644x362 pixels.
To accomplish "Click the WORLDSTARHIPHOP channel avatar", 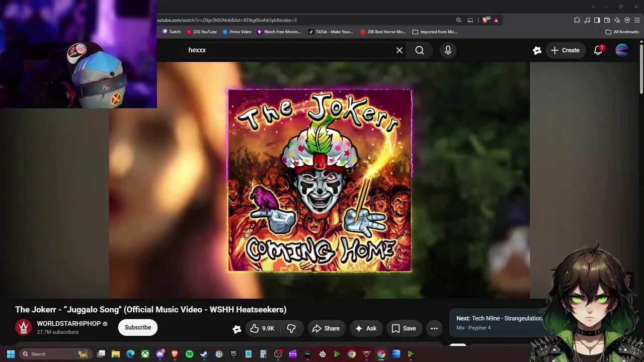I will tap(23, 327).
